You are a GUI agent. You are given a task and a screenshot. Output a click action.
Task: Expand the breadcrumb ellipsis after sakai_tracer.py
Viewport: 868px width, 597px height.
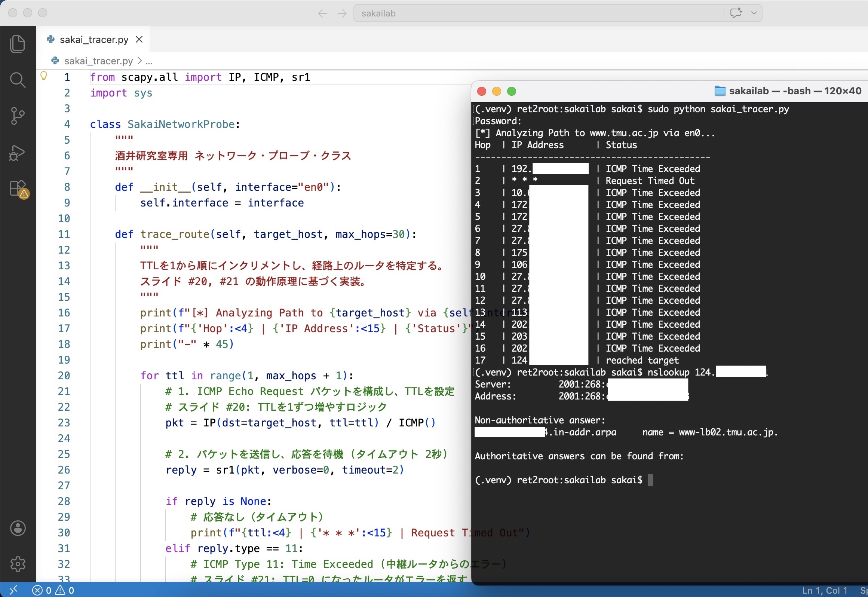coord(149,61)
